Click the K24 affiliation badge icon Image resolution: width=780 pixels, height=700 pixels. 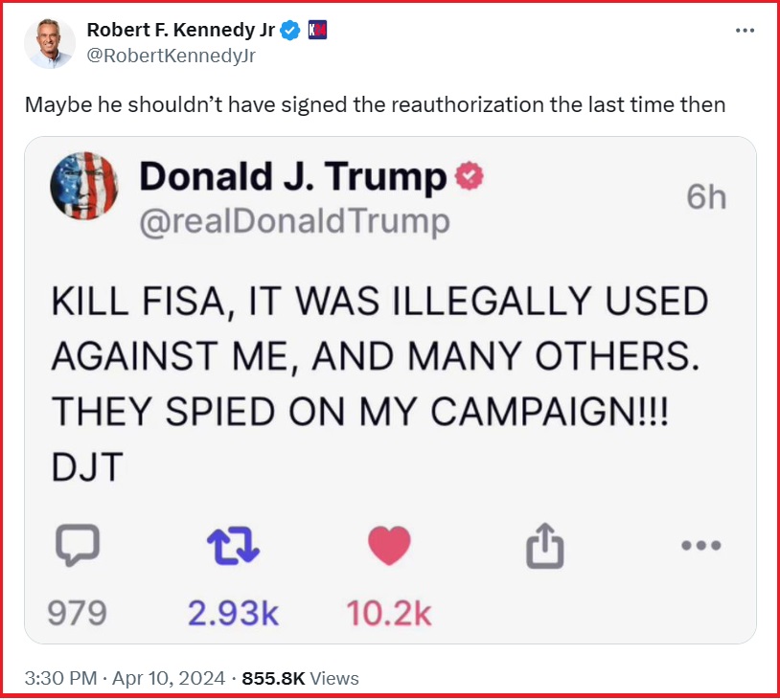(317, 31)
